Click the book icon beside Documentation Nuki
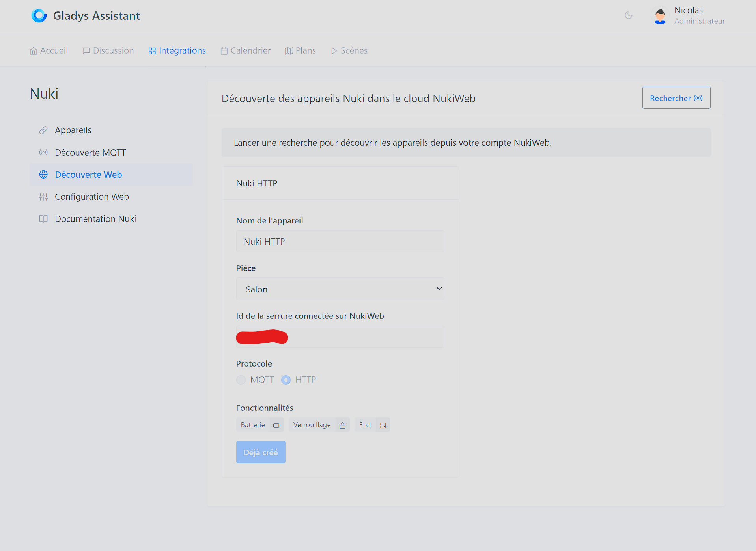This screenshot has width=756, height=551. tap(43, 219)
